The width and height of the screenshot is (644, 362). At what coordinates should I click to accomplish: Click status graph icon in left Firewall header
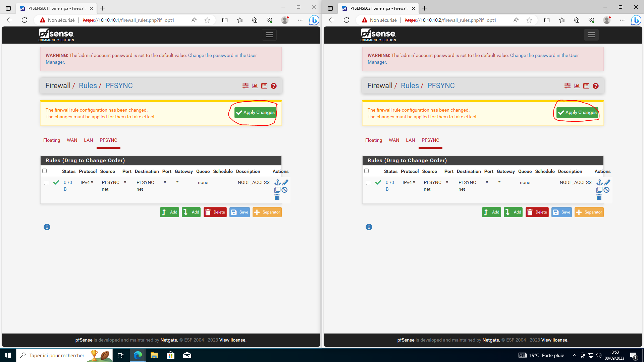pyautogui.click(x=255, y=86)
